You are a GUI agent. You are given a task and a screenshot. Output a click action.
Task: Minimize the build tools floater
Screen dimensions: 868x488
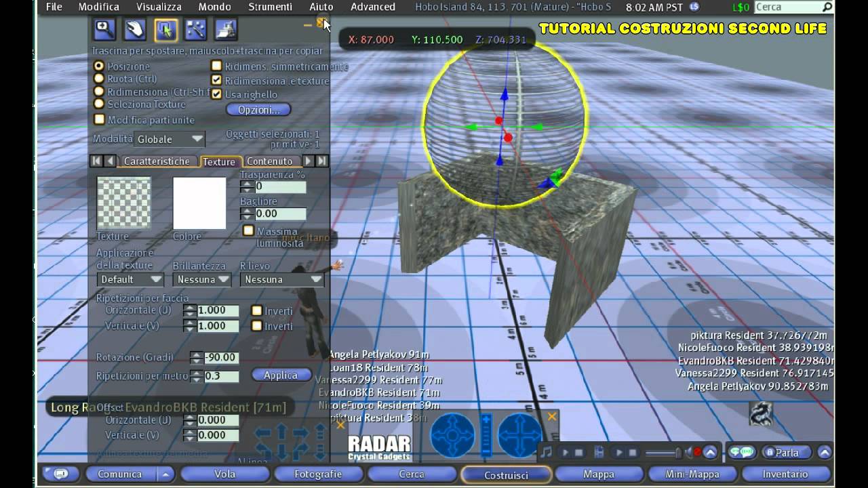point(308,24)
